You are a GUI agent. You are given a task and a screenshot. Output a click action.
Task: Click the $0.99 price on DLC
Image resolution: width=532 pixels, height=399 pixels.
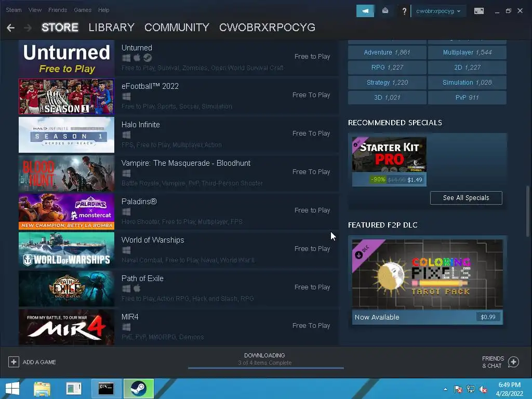pyautogui.click(x=488, y=317)
